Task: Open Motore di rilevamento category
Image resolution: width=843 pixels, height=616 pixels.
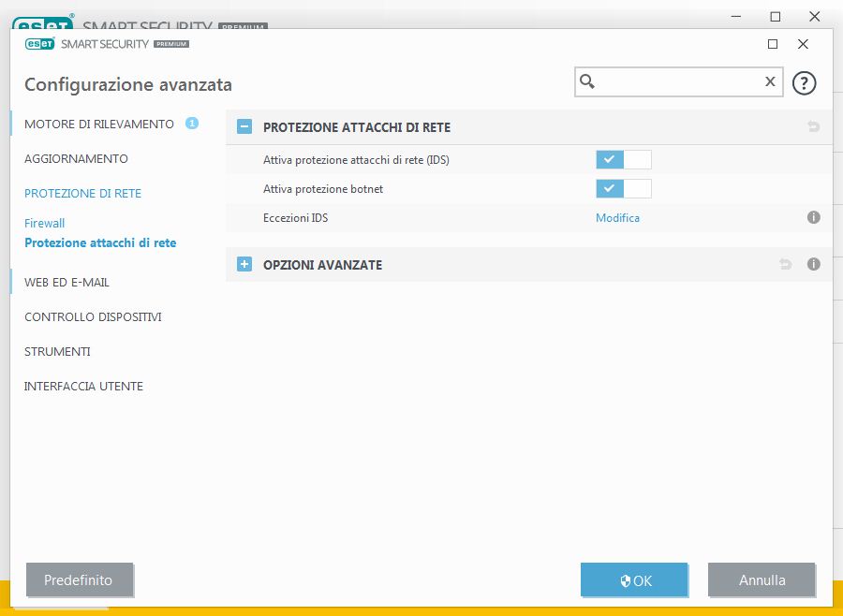Action: [x=99, y=125]
